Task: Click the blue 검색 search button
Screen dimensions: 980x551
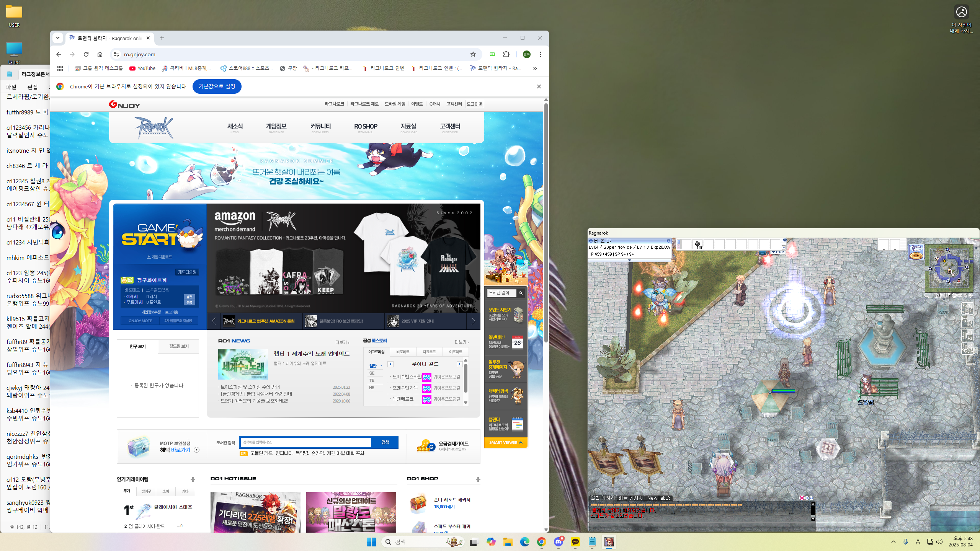Action: point(385,442)
